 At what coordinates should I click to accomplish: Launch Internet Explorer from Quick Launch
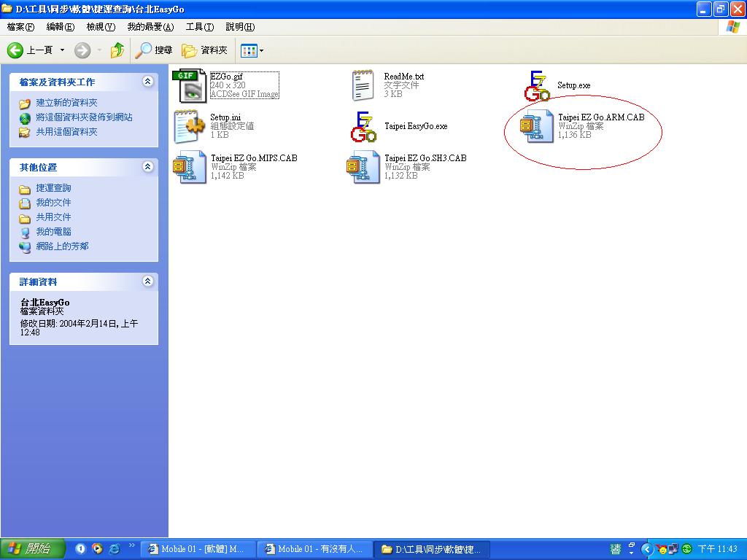point(115,549)
